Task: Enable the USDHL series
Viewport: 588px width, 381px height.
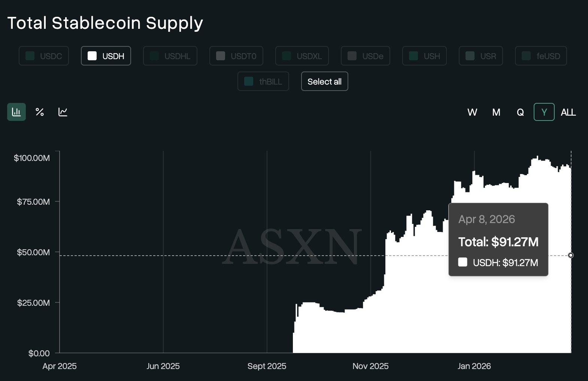Action: pyautogui.click(x=170, y=56)
